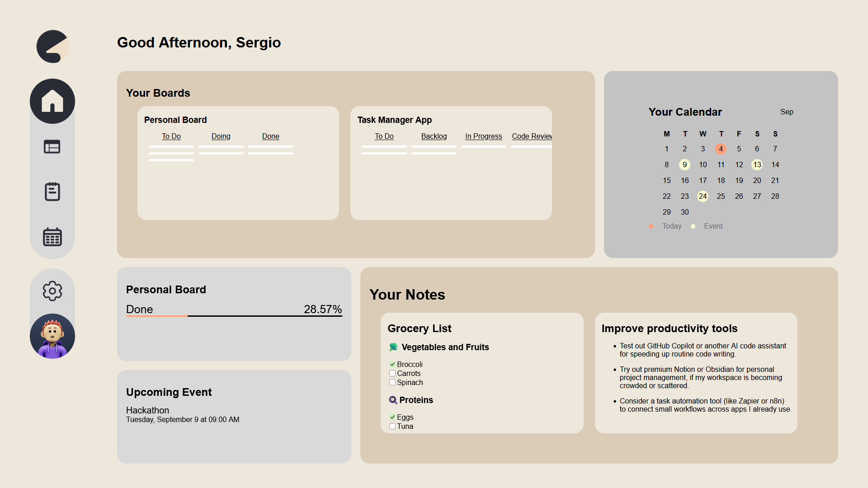The height and width of the screenshot is (488, 868).
Task: Open the Boards icon in sidebar
Action: [52, 147]
